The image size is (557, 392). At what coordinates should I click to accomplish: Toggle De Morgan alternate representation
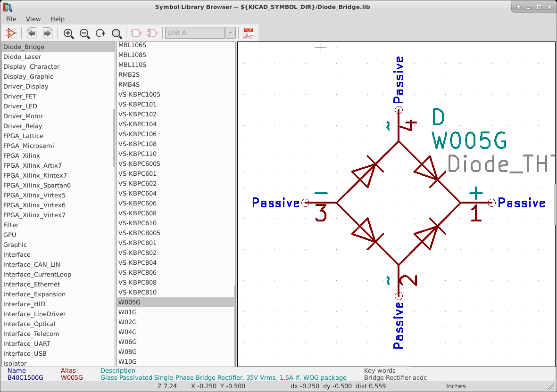pyautogui.click(x=151, y=33)
